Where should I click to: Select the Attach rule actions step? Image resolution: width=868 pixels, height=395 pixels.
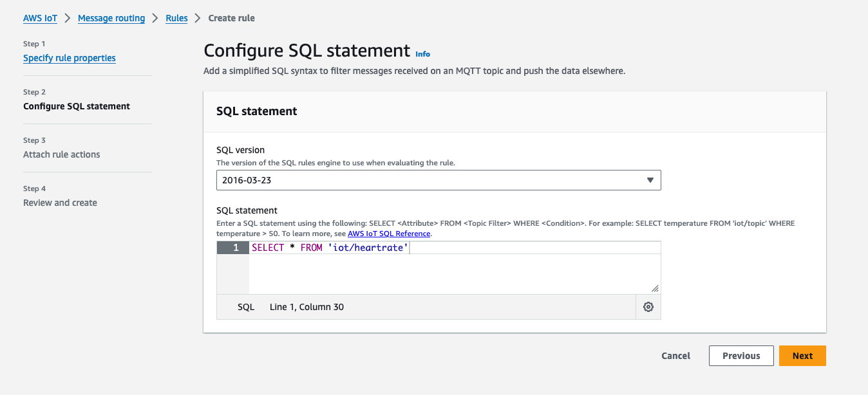(62, 154)
